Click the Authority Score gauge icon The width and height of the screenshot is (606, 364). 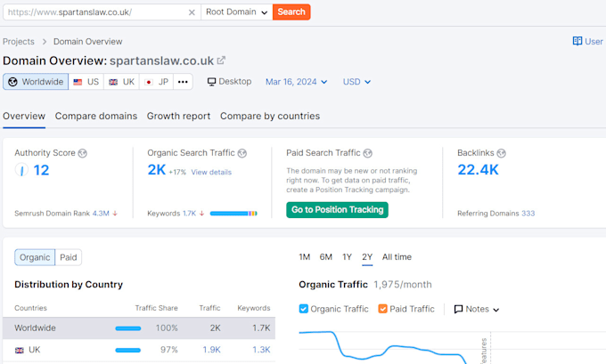coord(21,170)
